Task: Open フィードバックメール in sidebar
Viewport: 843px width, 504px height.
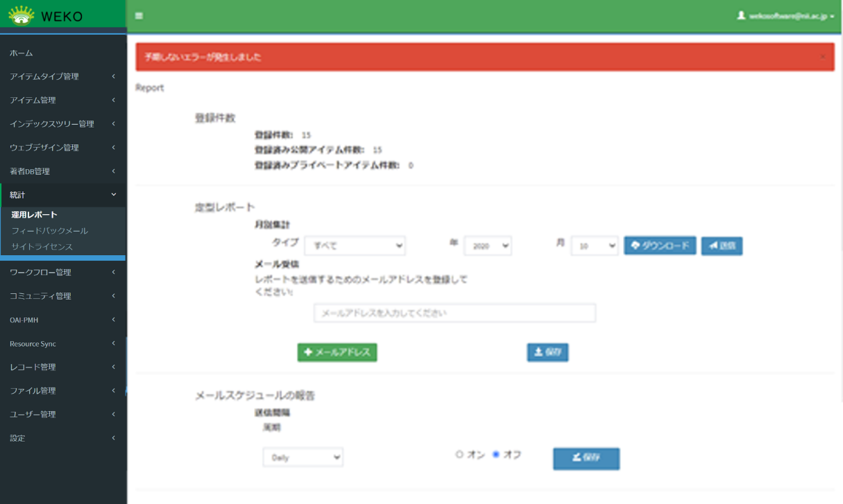Action: [x=49, y=231]
